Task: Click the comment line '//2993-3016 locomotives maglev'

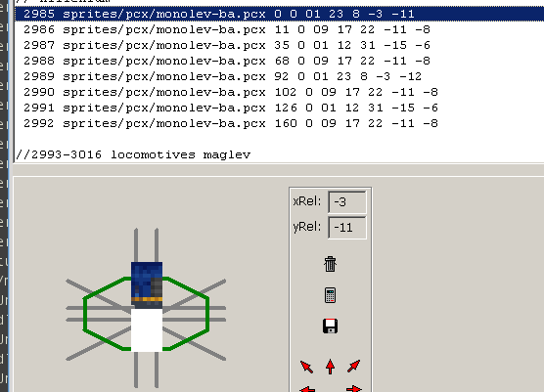Action: click(133, 154)
